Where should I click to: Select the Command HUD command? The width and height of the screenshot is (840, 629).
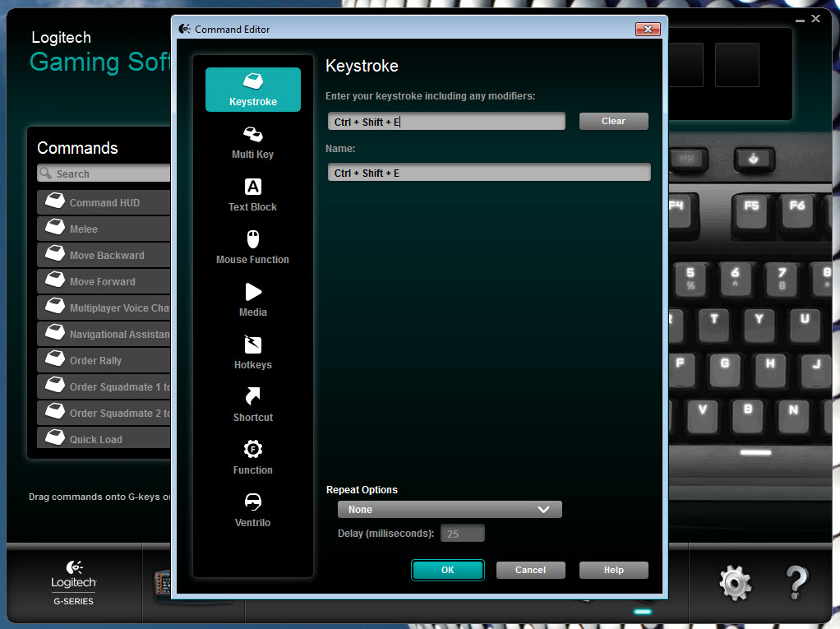coord(104,202)
